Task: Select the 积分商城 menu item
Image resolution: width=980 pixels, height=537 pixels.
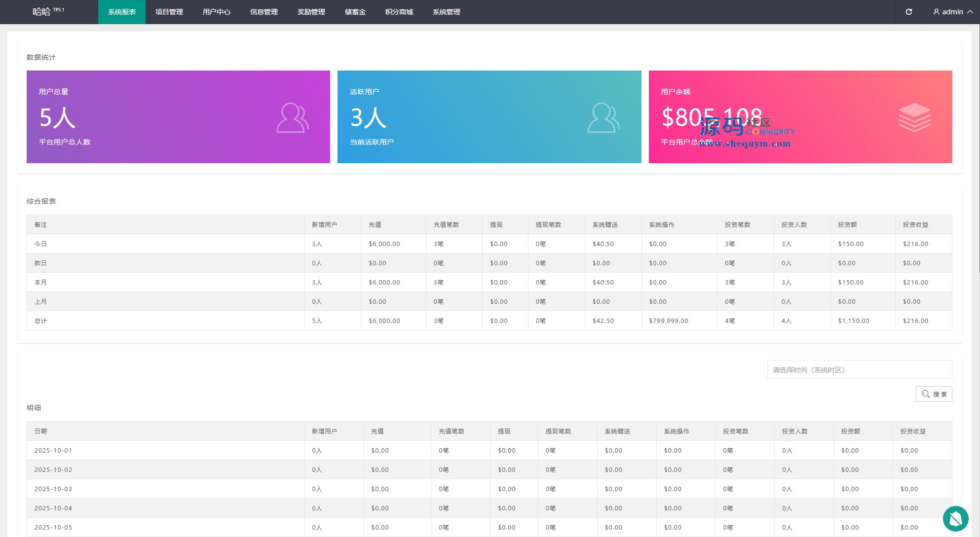Action: pos(399,12)
